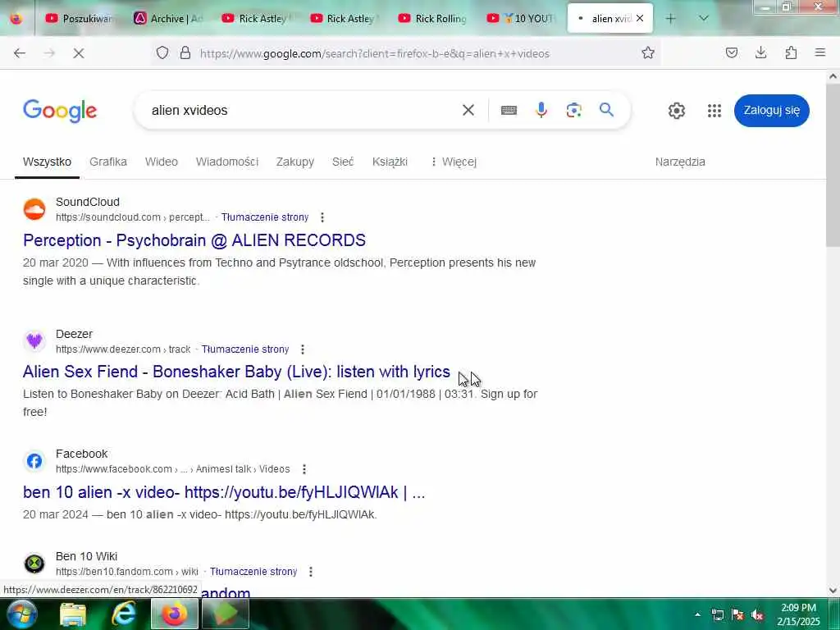Click the Zaloguj się sign-in button
Screen dimensions: 840x630
(771, 111)
